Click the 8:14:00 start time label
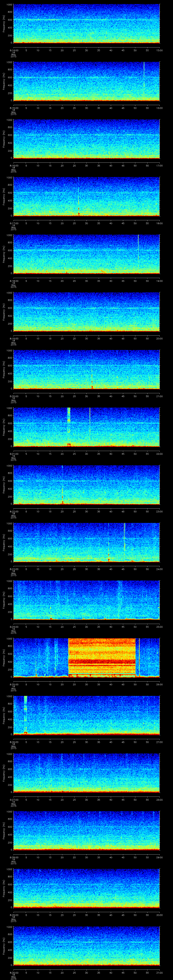The height and width of the screenshot is (980, 173). (x=14, y=50)
